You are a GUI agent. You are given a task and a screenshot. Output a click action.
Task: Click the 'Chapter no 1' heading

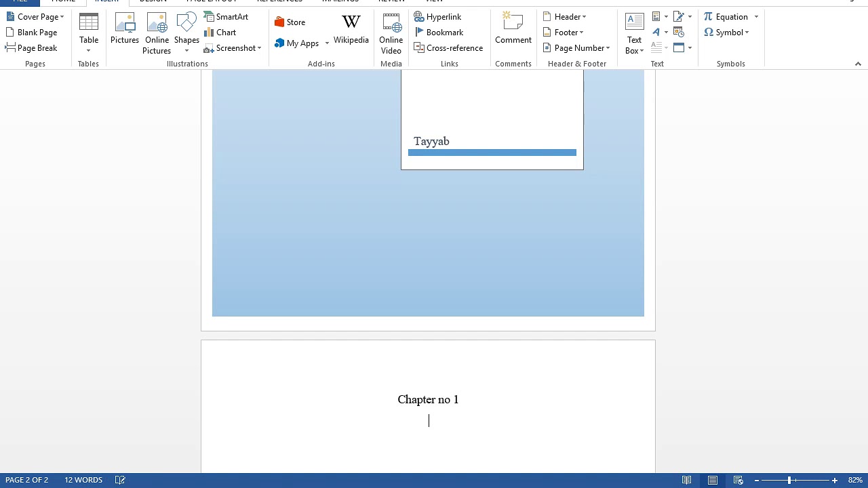click(x=428, y=399)
